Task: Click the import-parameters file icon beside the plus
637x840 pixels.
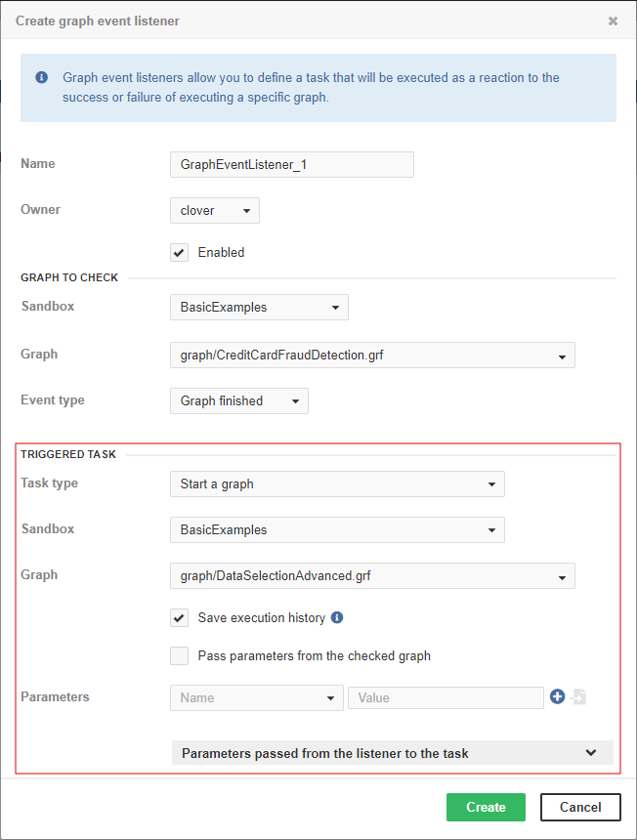Action: (579, 696)
